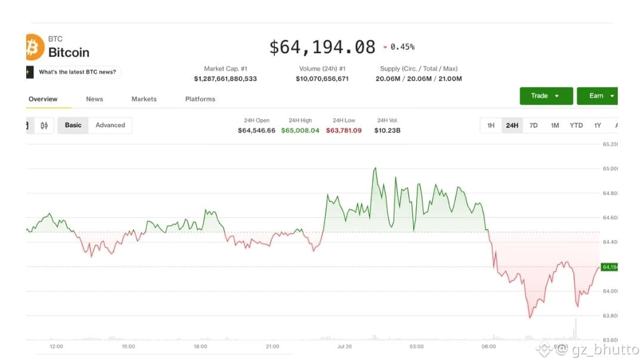Switch chart range to 1M
This screenshot has height=364, width=644.
[x=555, y=125]
